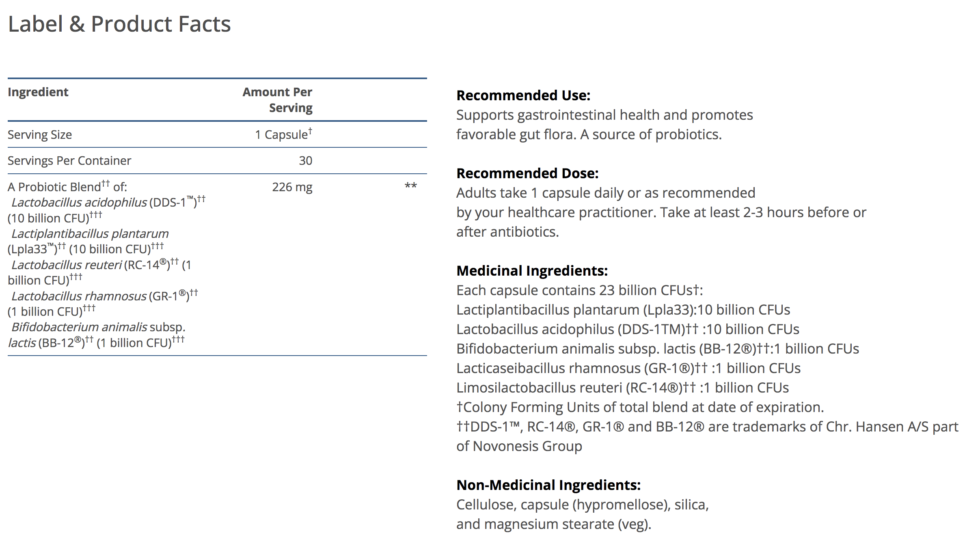
Task: Click the Recommended Use heading
Action: pos(523,95)
